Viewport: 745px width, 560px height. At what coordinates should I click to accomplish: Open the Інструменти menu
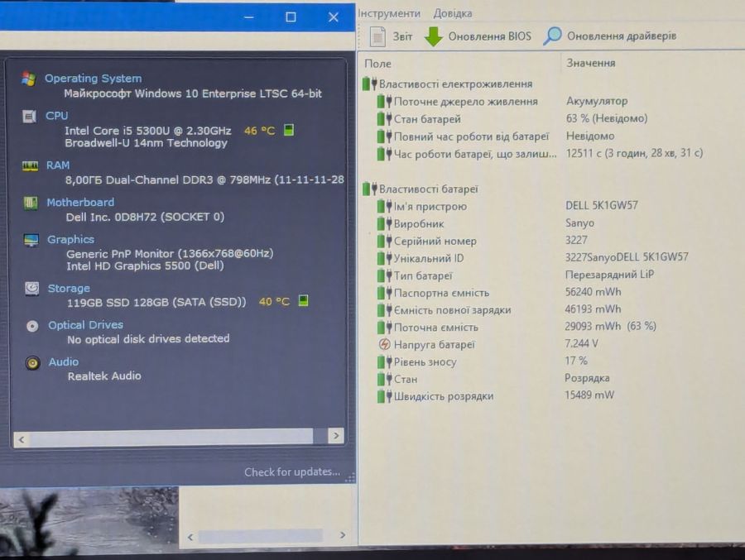point(389,13)
